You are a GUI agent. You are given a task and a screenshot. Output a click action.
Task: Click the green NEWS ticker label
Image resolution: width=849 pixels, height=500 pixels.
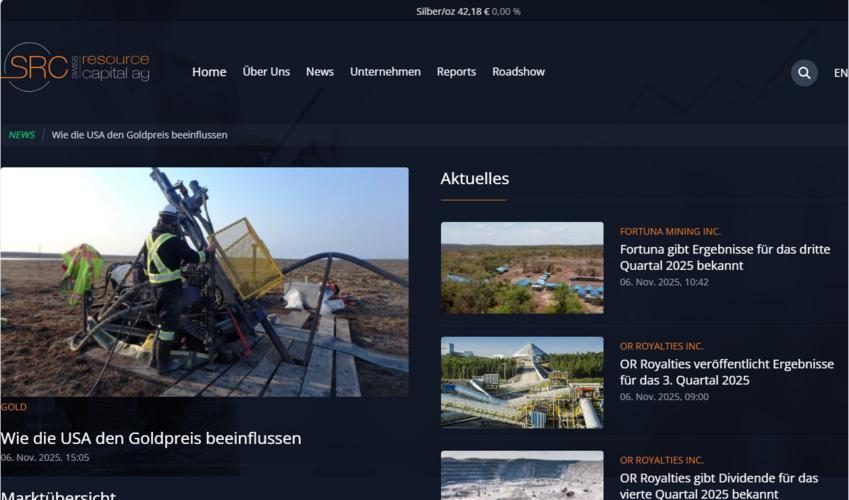point(22,135)
